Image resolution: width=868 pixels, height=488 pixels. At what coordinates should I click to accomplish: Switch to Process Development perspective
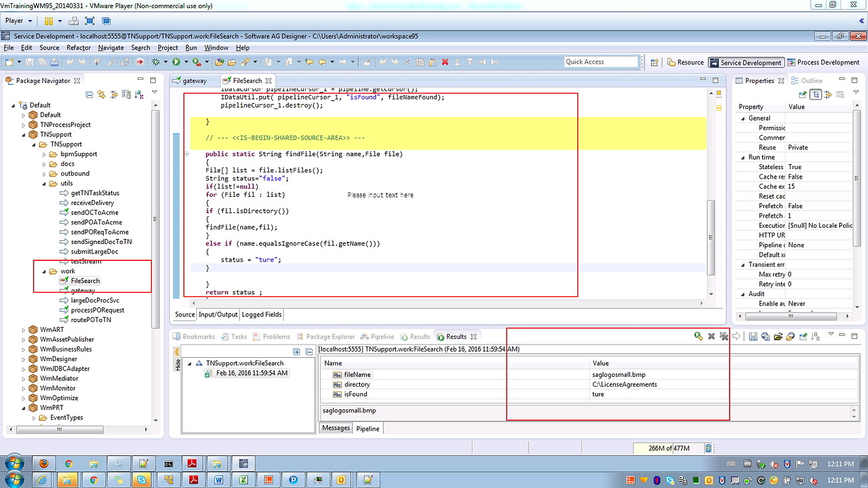(x=823, y=62)
